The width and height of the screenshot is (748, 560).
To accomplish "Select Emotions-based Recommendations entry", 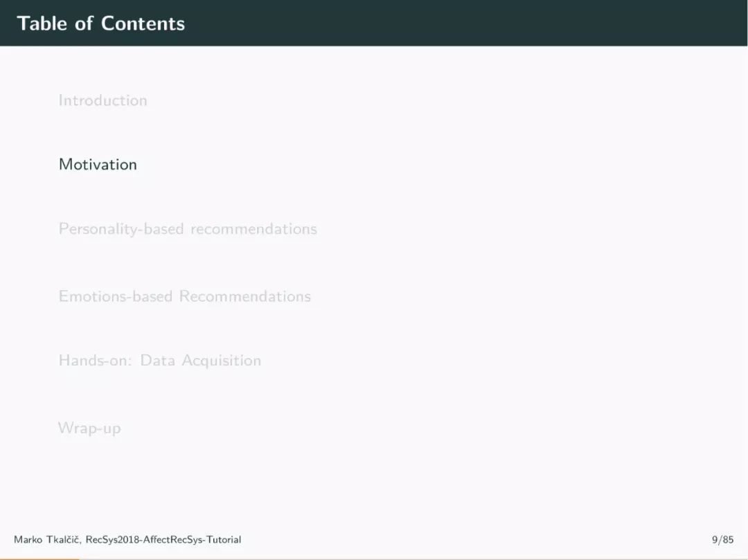I will pos(185,296).
